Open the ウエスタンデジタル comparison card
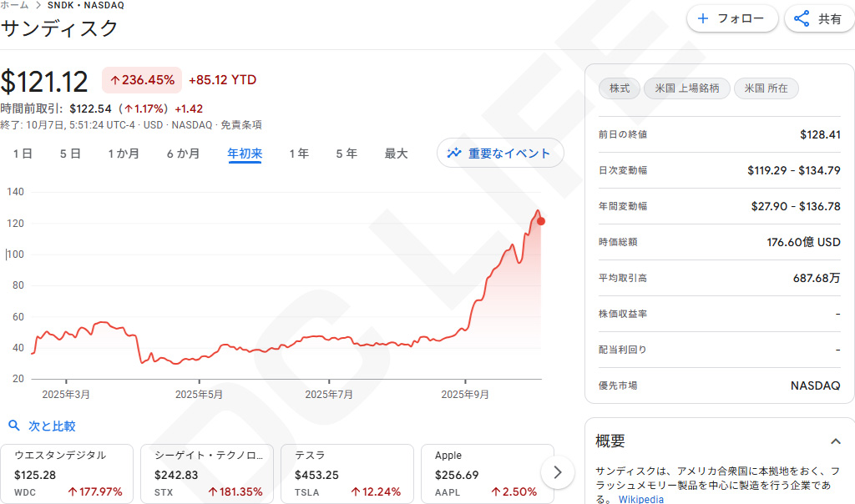The image size is (855, 504). tap(68, 473)
